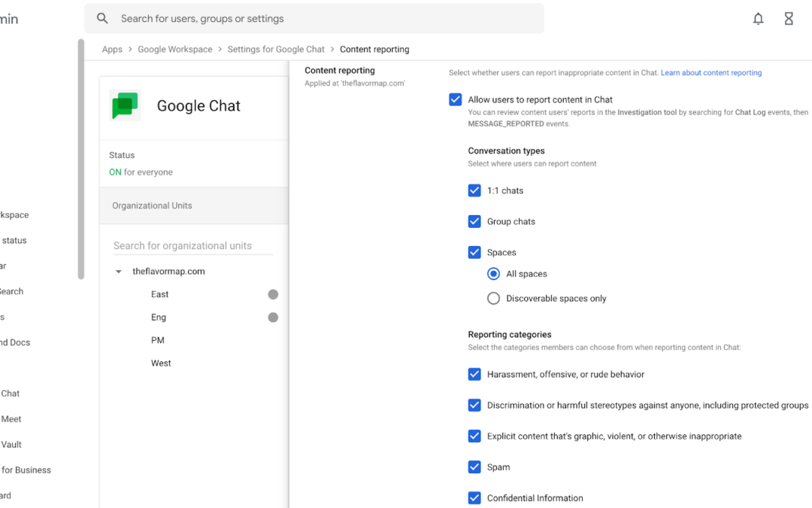Screen dimensions: 812x508
Task: Open the notifications bell
Action: [758, 19]
